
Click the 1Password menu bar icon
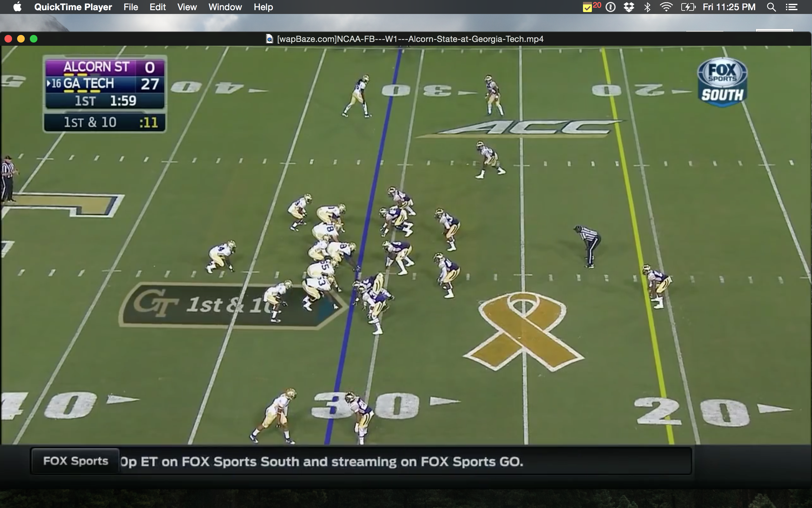[610, 7]
